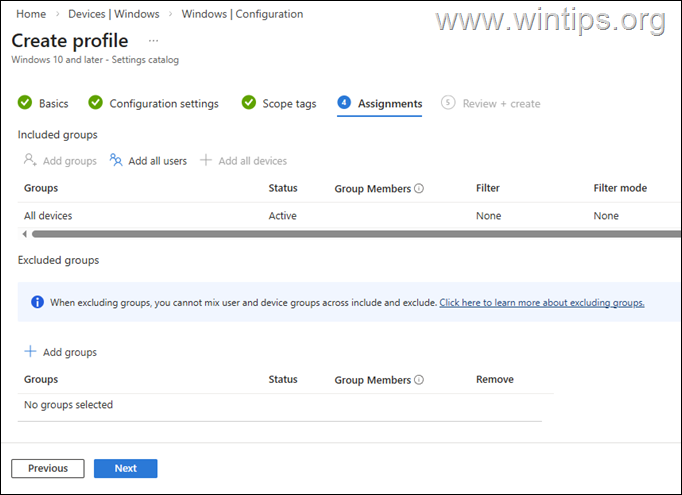Navigate to Home breadcrumb
Image resolution: width=682 pixels, height=495 pixels.
coord(31,14)
